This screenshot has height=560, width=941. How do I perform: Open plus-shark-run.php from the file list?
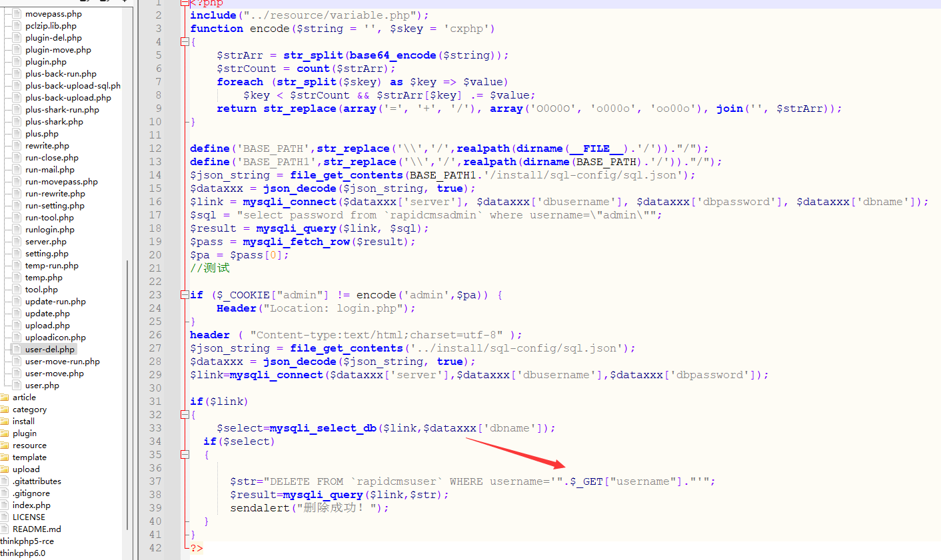click(62, 110)
